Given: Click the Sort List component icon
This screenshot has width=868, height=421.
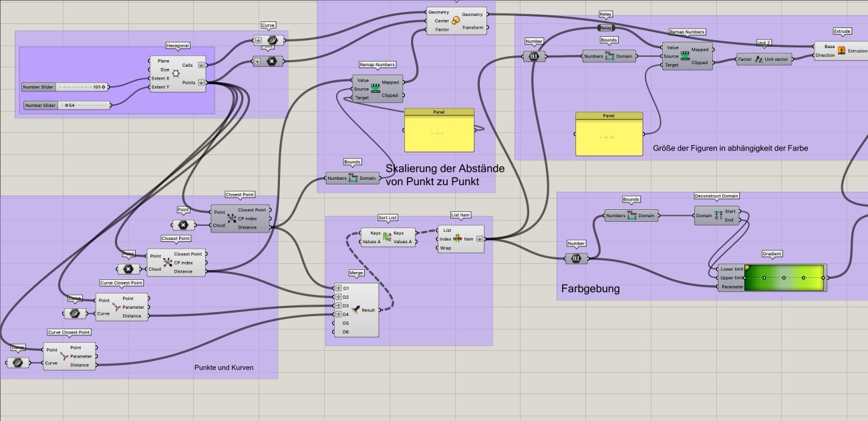Looking at the screenshot, I should (386, 237).
